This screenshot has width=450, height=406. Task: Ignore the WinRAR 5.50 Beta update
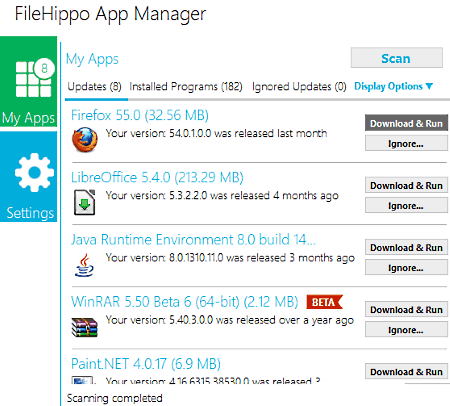(406, 330)
